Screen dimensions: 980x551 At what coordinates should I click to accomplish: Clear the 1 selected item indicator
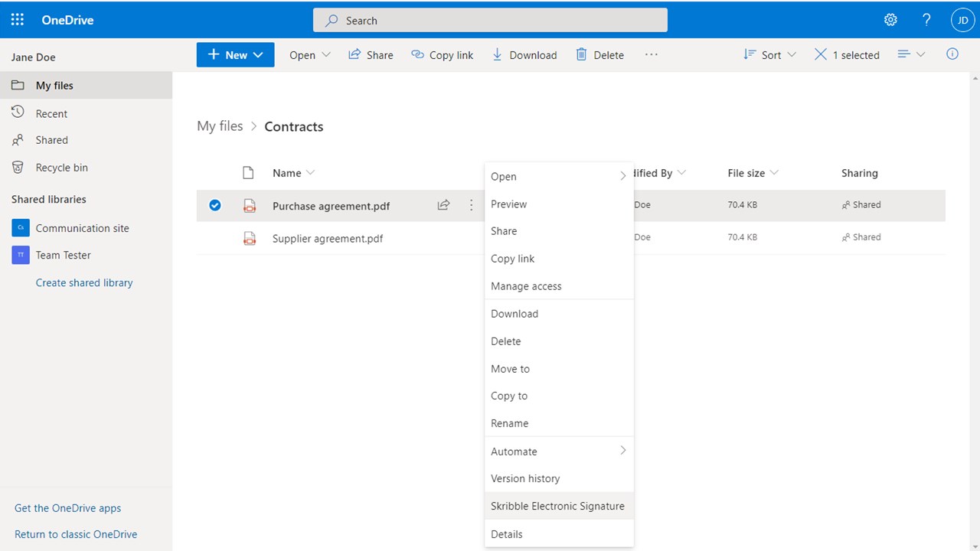pyautogui.click(x=821, y=54)
